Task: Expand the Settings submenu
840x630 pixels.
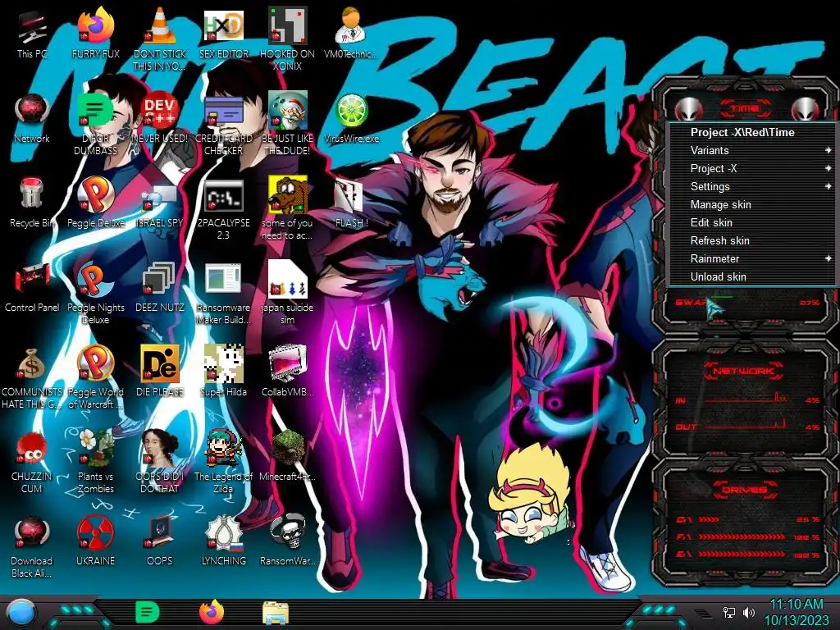Action: click(752, 186)
